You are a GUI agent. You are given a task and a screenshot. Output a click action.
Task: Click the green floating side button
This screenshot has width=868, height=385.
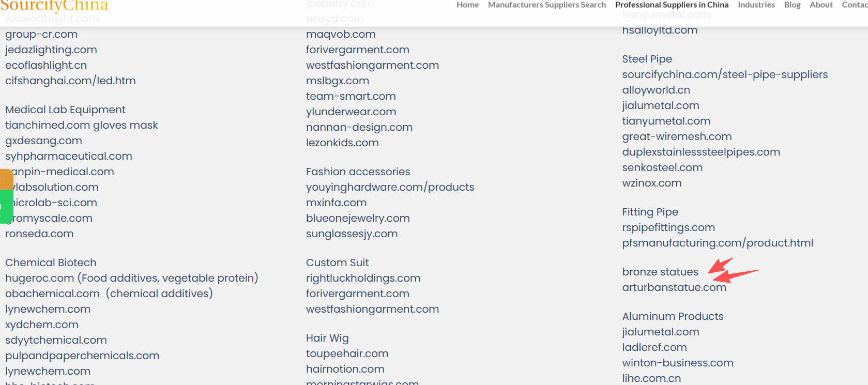[6, 207]
